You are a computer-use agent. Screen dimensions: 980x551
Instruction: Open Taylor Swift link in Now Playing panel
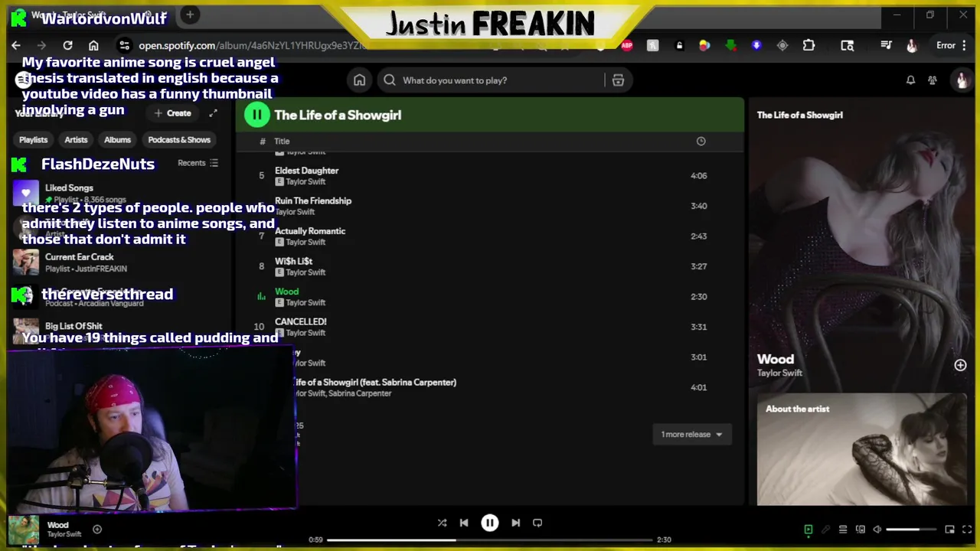coord(779,373)
